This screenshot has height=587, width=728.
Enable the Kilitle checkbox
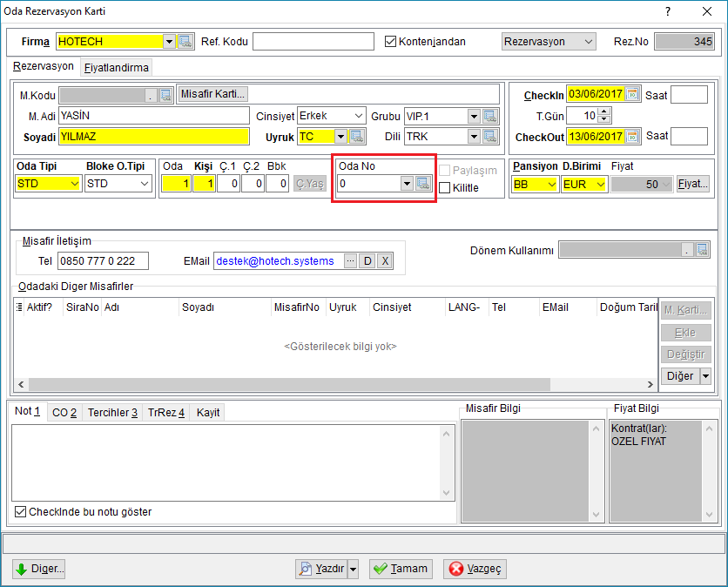click(445, 187)
